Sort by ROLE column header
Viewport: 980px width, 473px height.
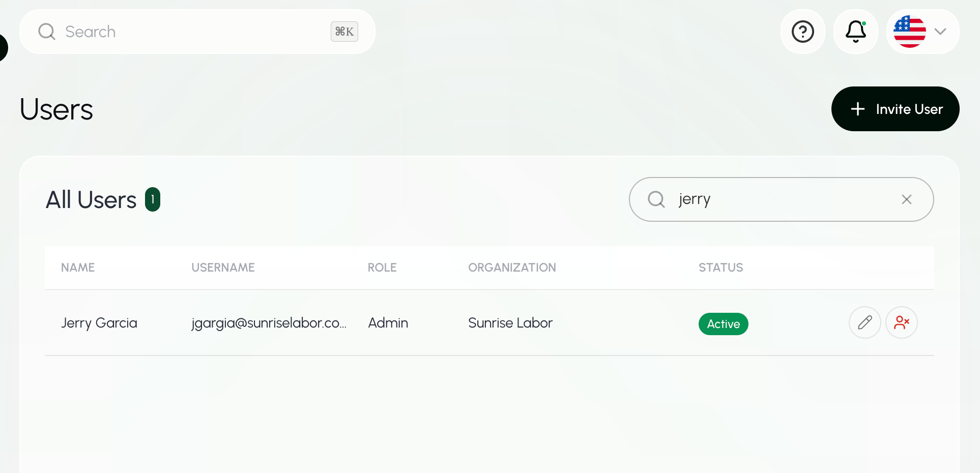pos(382,268)
